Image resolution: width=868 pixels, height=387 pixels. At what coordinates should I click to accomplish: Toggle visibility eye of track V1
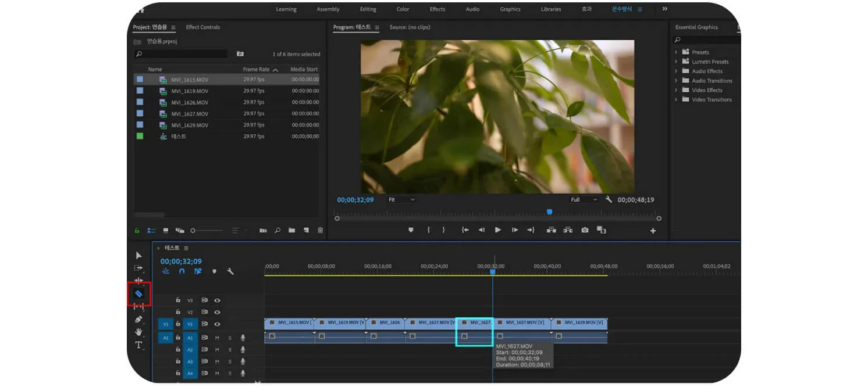tap(217, 324)
